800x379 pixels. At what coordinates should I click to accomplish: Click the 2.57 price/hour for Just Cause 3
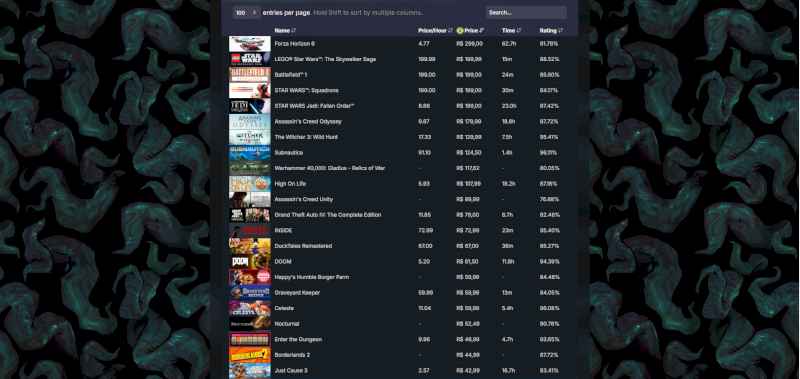pos(423,370)
